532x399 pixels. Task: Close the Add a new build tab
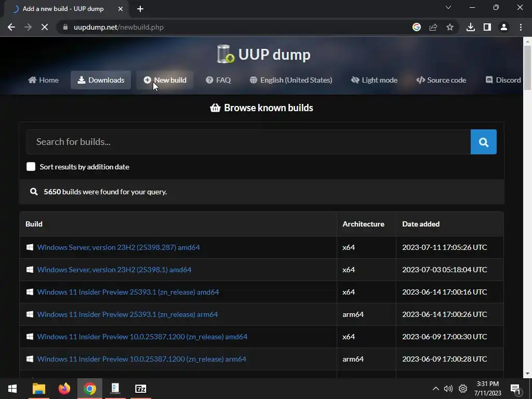121,9
